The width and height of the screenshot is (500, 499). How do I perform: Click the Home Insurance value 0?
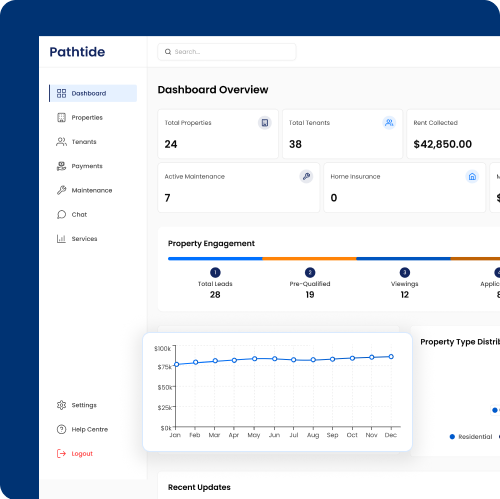click(334, 198)
